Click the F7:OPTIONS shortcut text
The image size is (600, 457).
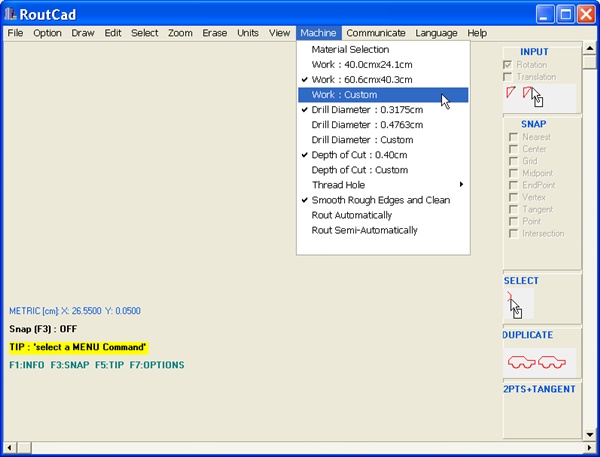click(x=157, y=365)
